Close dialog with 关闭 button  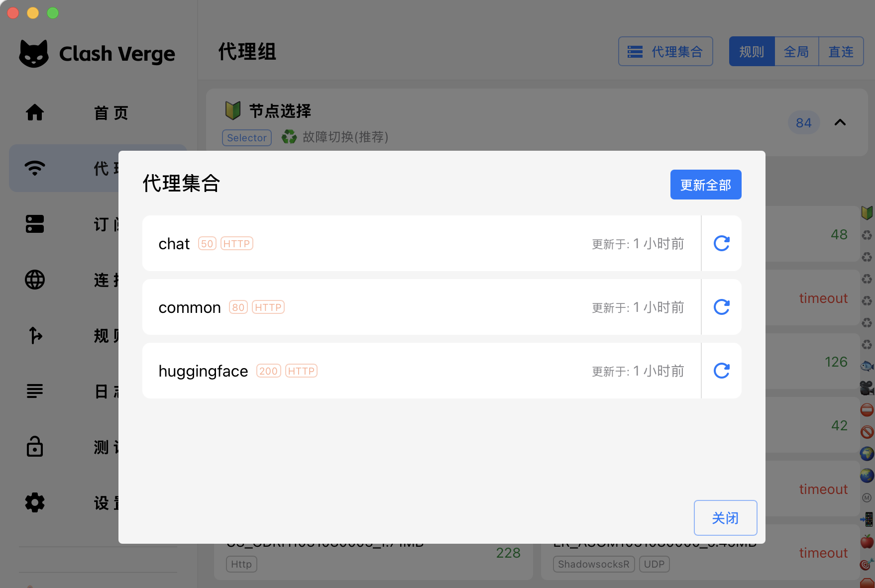coord(725,517)
